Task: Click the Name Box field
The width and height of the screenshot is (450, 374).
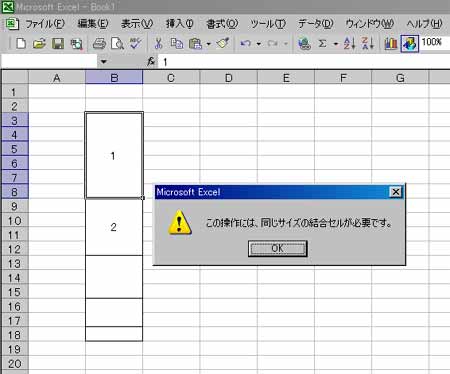Action: tap(49, 62)
